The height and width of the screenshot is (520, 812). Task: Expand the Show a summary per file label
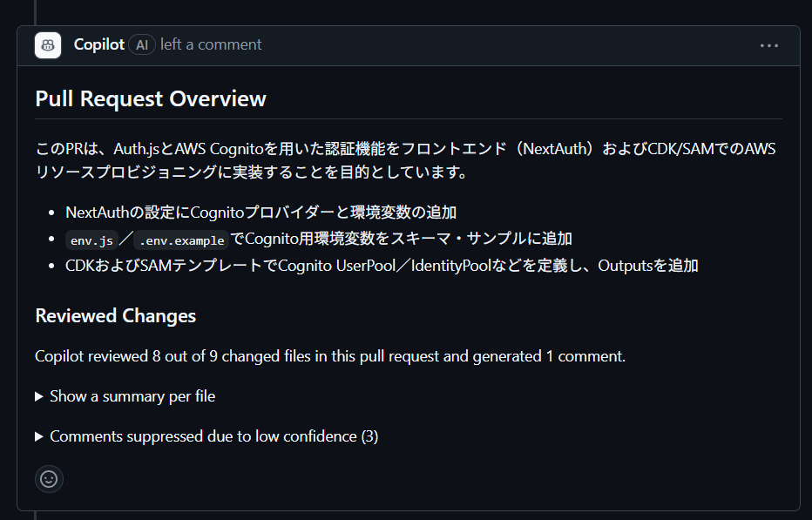point(132,396)
